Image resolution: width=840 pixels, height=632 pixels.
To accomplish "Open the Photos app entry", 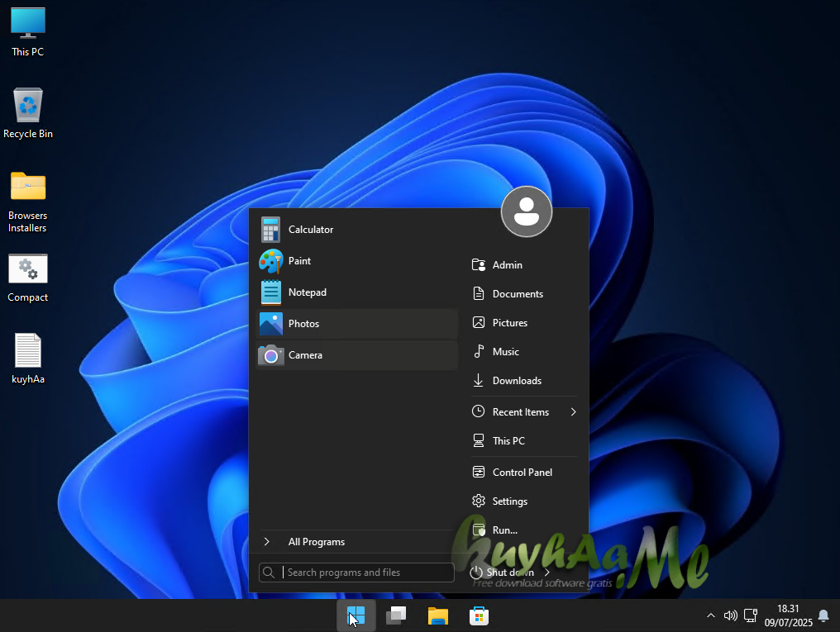I will [x=356, y=324].
